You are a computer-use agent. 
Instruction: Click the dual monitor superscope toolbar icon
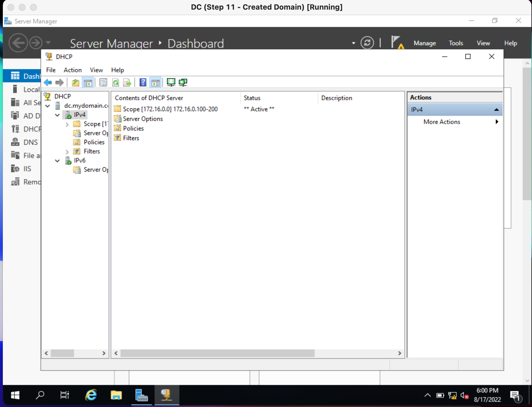click(x=183, y=82)
